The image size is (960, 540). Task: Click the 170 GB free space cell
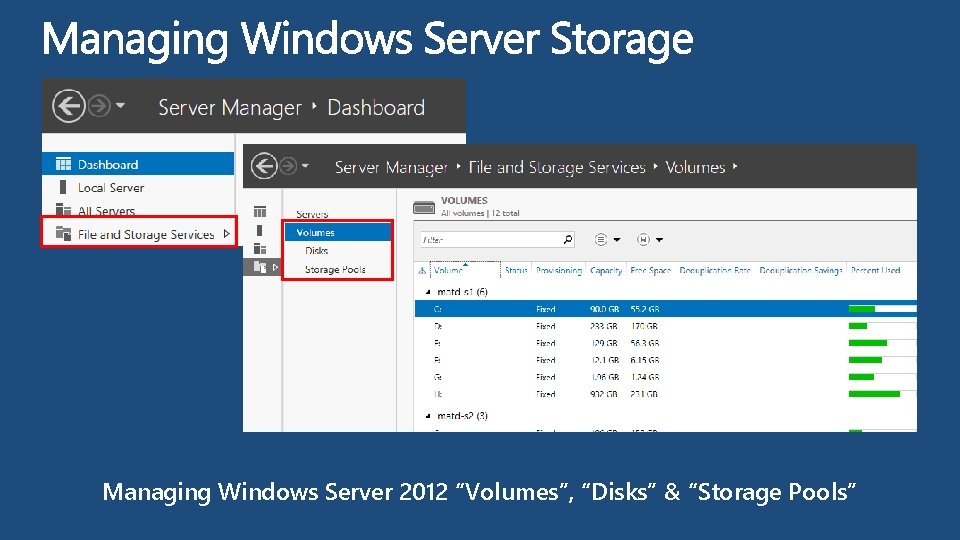coord(644,326)
